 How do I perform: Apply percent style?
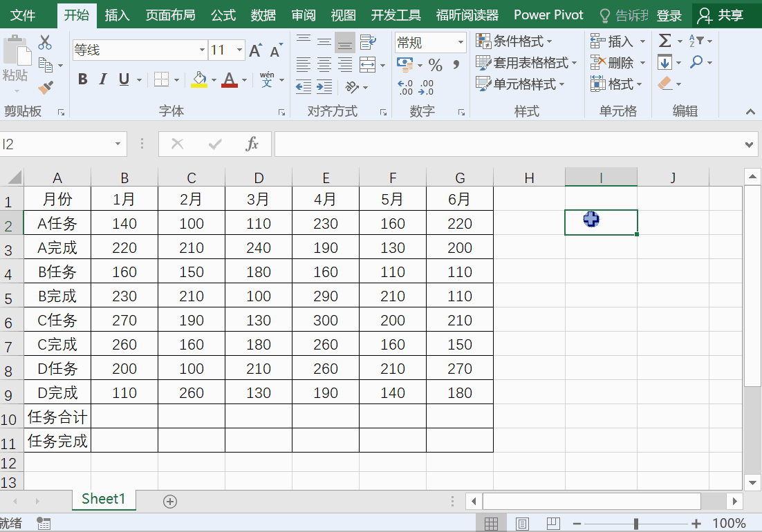[x=436, y=65]
